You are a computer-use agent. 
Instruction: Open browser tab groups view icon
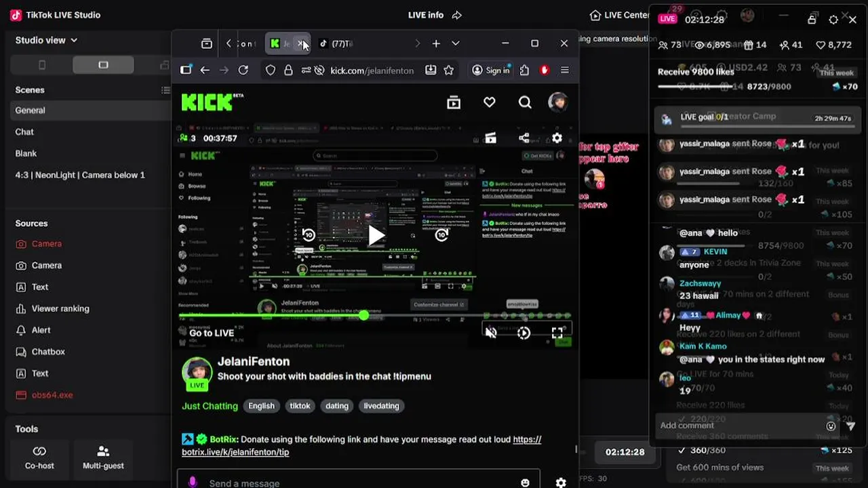[207, 43]
